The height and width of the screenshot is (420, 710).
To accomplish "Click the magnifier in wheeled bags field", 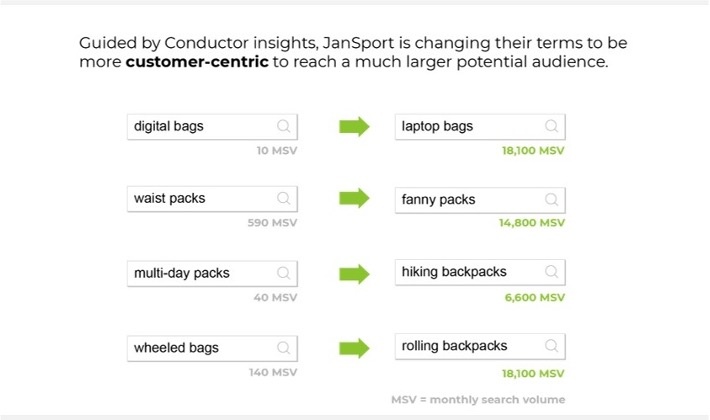I will pyautogui.click(x=284, y=349).
